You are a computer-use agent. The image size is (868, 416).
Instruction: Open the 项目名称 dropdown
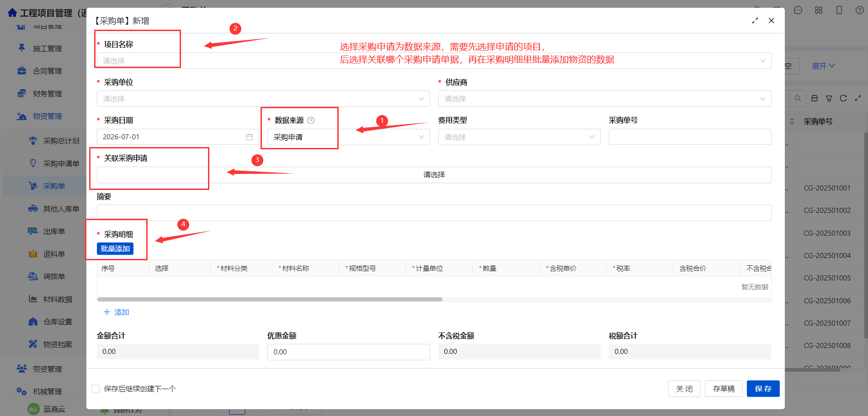[x=434, y=61]
